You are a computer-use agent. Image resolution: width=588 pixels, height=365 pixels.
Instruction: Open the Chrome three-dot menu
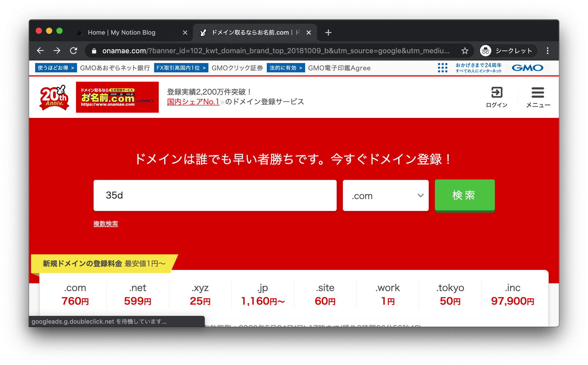(x=548, y=51)
